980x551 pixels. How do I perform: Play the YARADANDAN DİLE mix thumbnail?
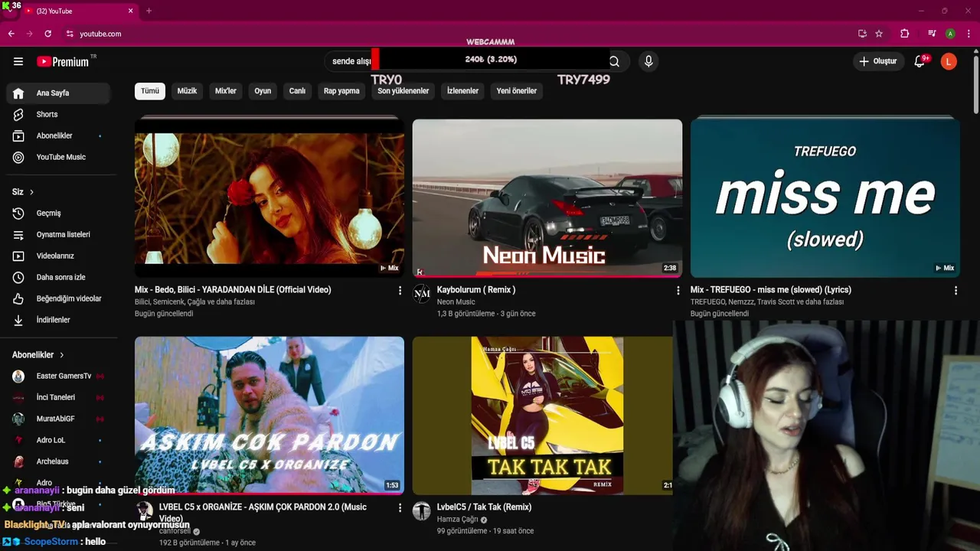[269, 198]
